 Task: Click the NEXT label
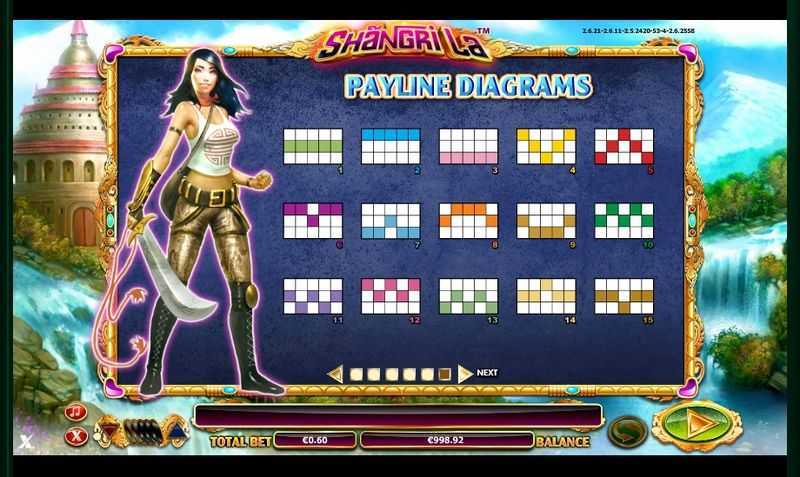coord(487,373)
